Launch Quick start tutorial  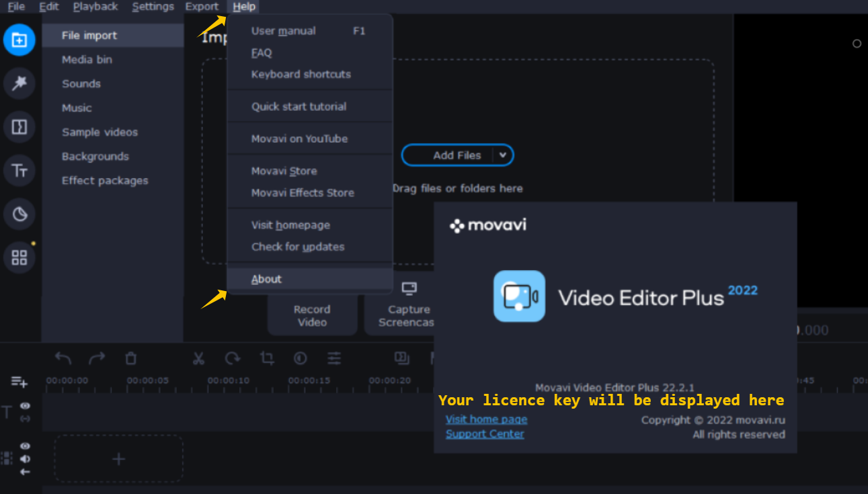click(x=310, y=106)
